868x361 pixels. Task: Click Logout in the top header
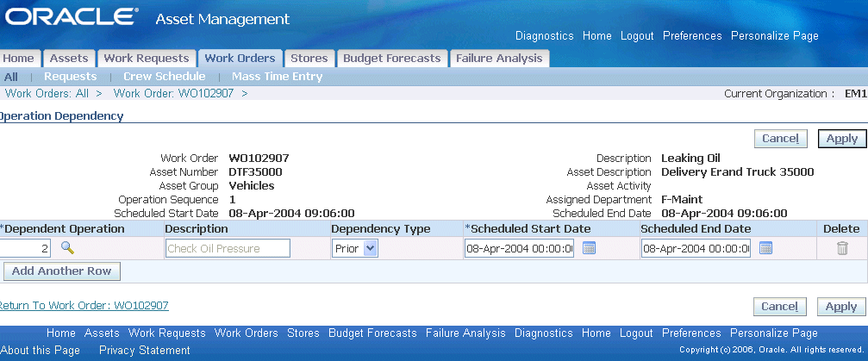tap(637, 36)
